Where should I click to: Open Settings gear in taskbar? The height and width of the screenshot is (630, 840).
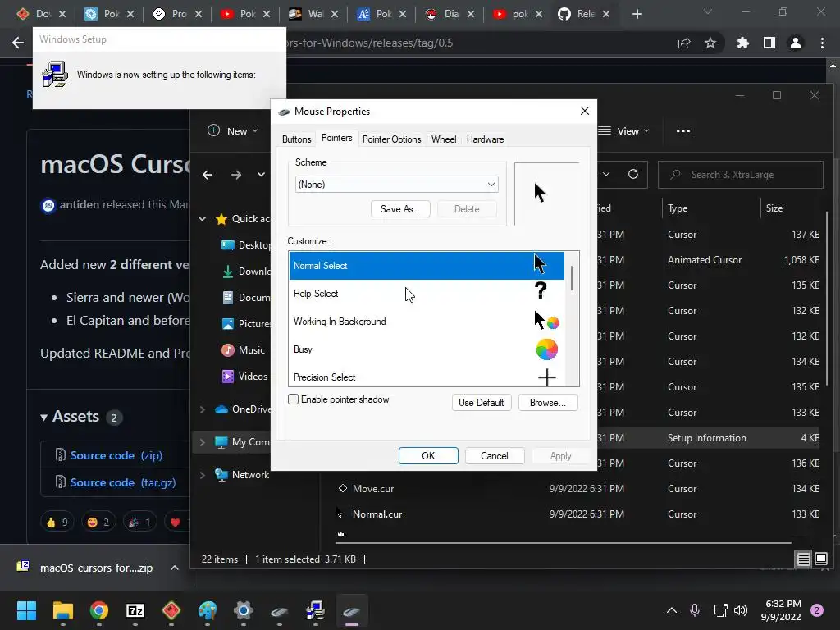tap(243, 610)
